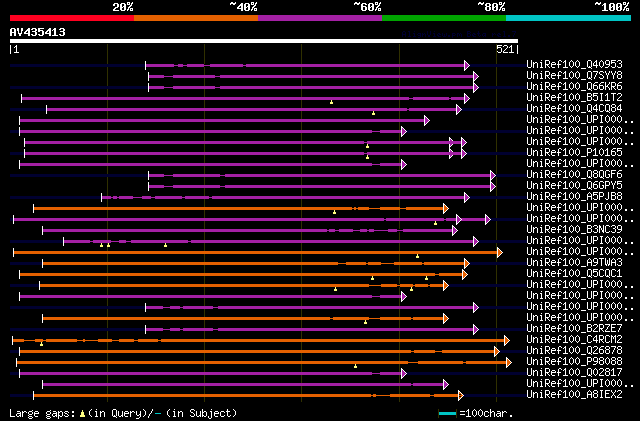
Task: Click the purple alignment bar for Q8QGF6
Action: pyautogui.click(x=320, y=176)
